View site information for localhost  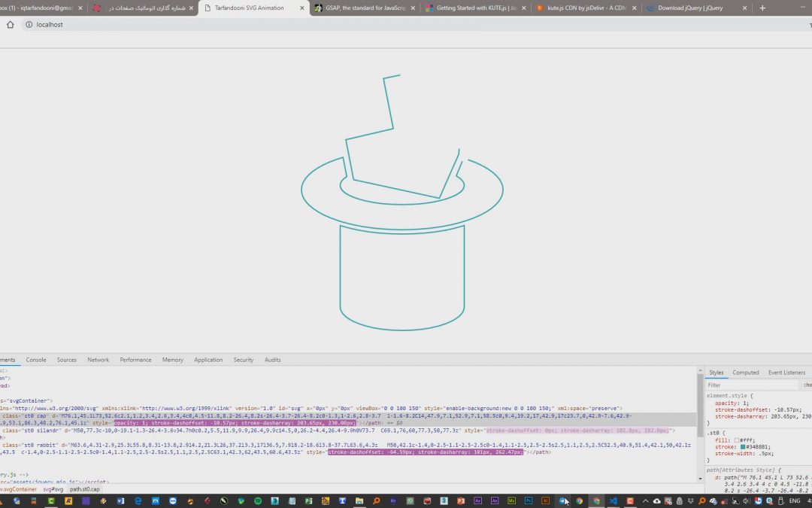pos(29,24)
